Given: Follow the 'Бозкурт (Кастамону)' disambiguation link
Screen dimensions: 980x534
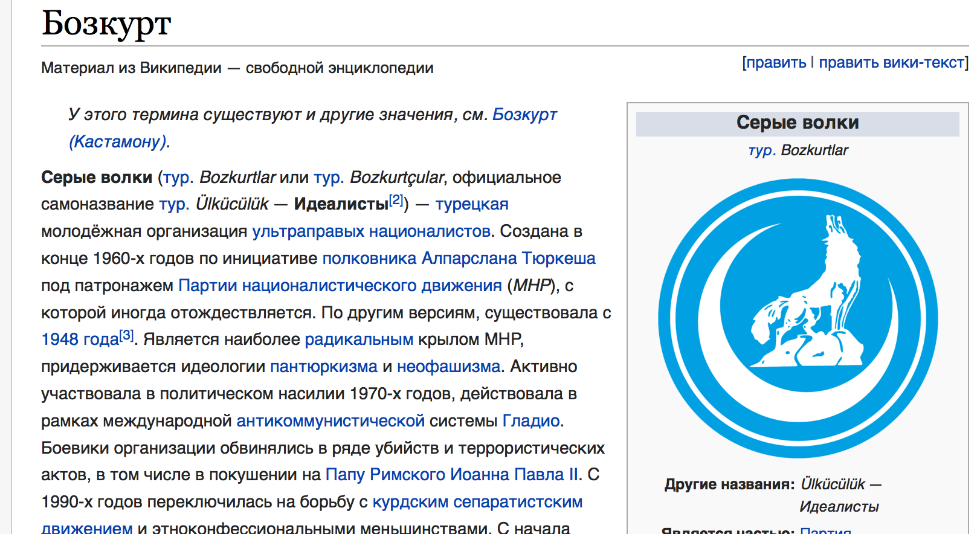Looking at the screenshot, I should point(524,115).
